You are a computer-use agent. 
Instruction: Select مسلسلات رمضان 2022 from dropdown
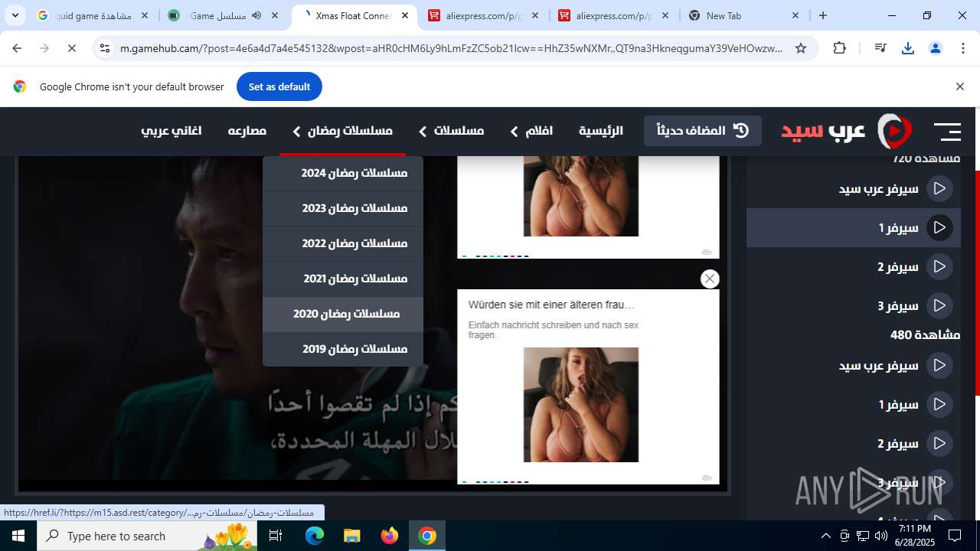coord(343,243)
